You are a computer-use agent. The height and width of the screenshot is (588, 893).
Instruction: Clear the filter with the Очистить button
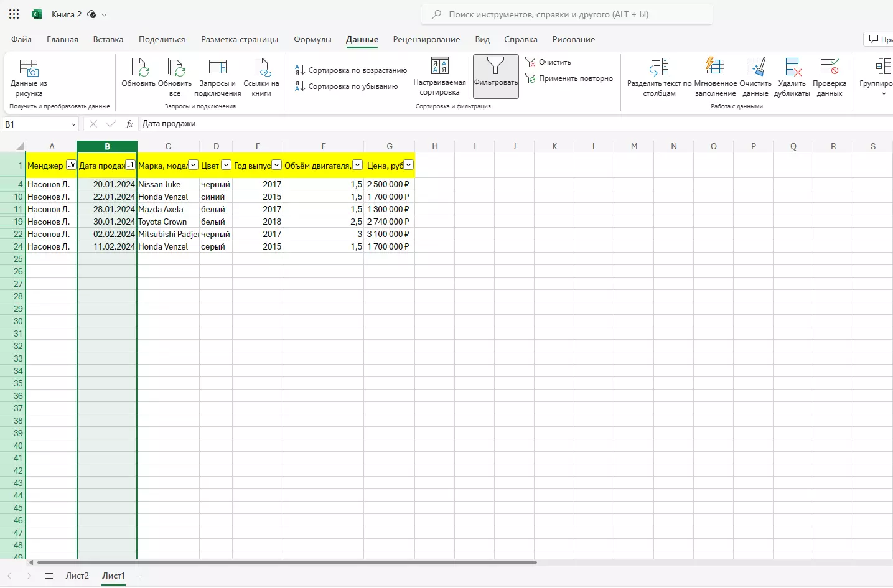click(x=548, y=62)
